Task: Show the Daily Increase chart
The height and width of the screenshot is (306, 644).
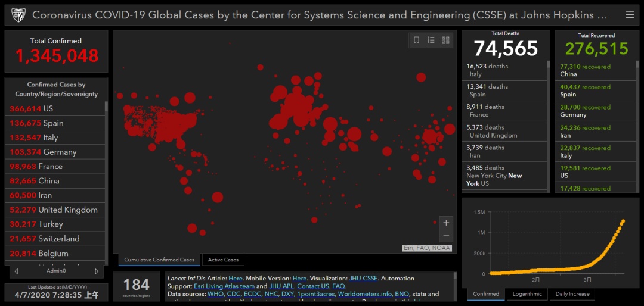Action: 572,294
